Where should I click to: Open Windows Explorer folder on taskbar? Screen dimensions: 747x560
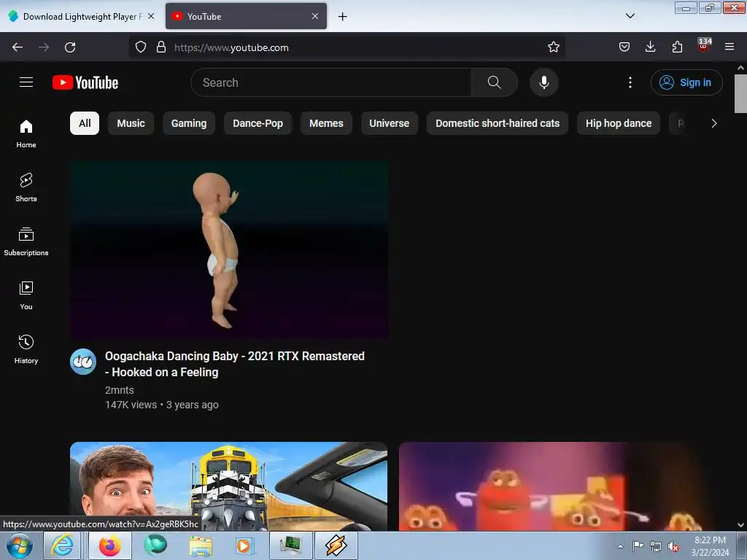click(201, 545)
